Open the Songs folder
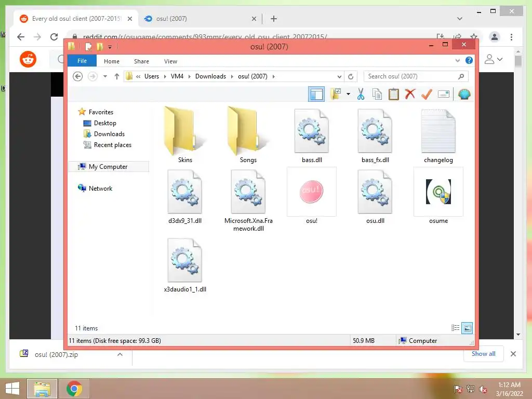532x399 pixels. (248, 135)
